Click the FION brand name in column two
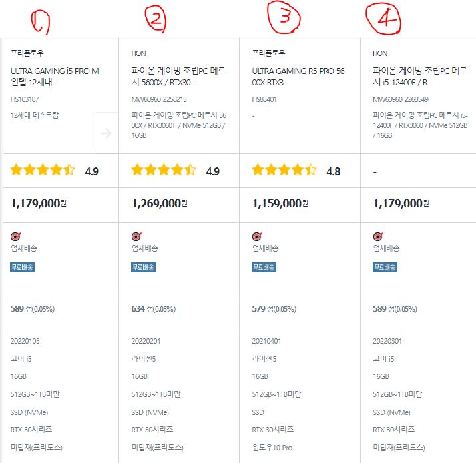476x463 pixels. click(138, 53)
